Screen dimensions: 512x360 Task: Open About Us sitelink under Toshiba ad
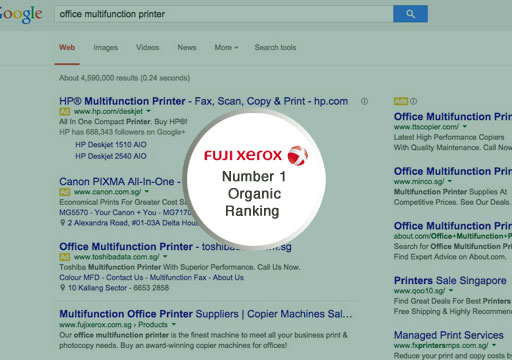[228, 278]
